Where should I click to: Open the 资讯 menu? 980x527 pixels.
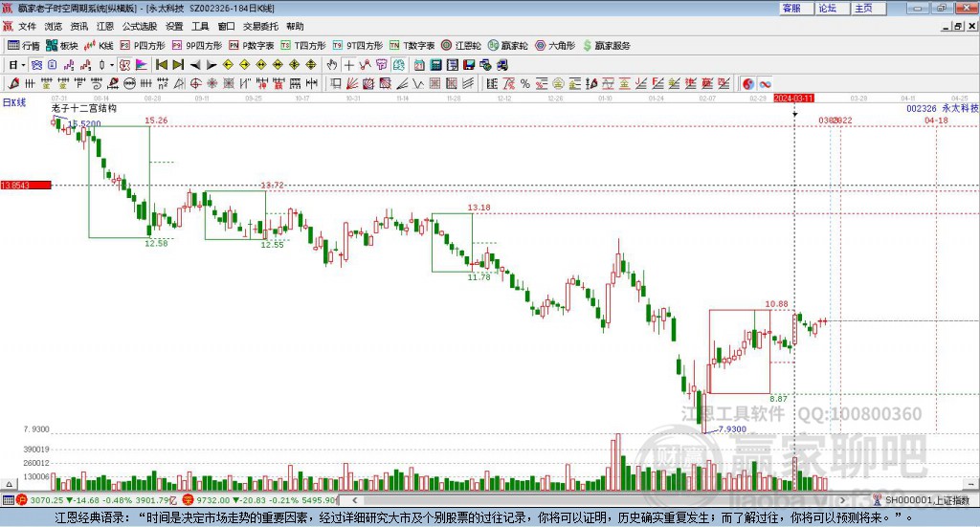pos(78,26)
